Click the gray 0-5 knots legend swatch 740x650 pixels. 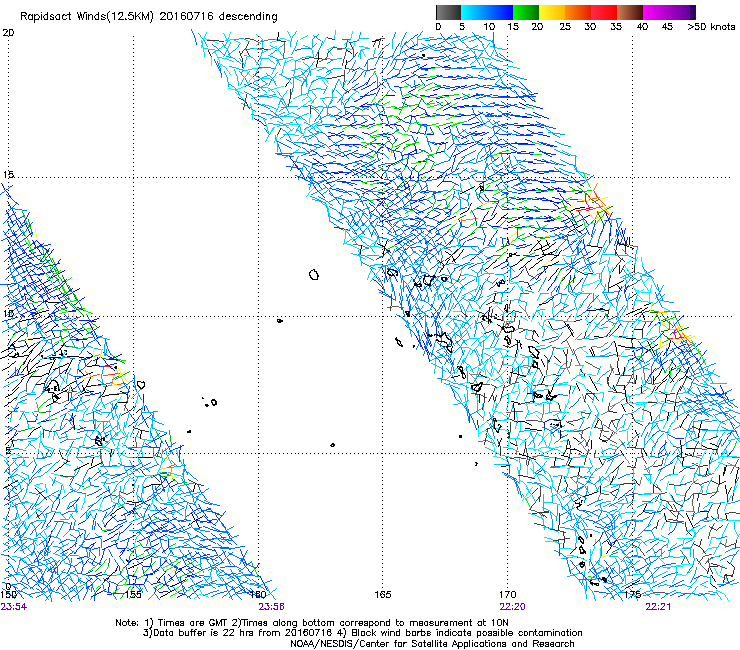point(448,12)
